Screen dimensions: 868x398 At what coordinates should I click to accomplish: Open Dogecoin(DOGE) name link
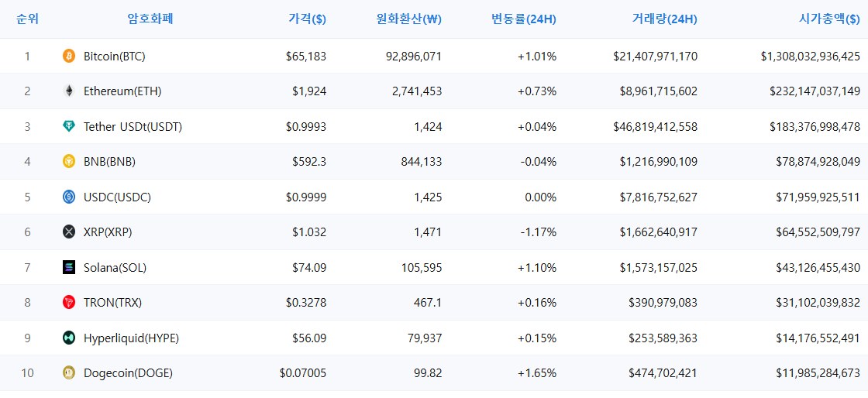[128, 373]
